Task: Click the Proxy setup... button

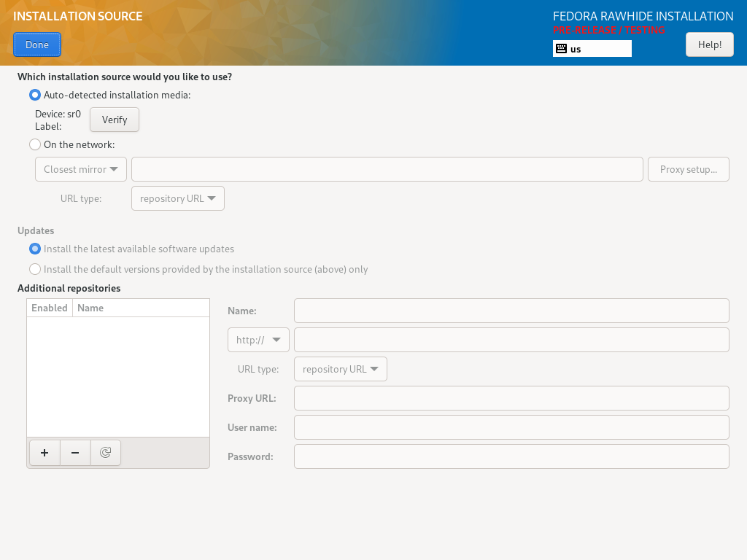Action: (689, 169)
